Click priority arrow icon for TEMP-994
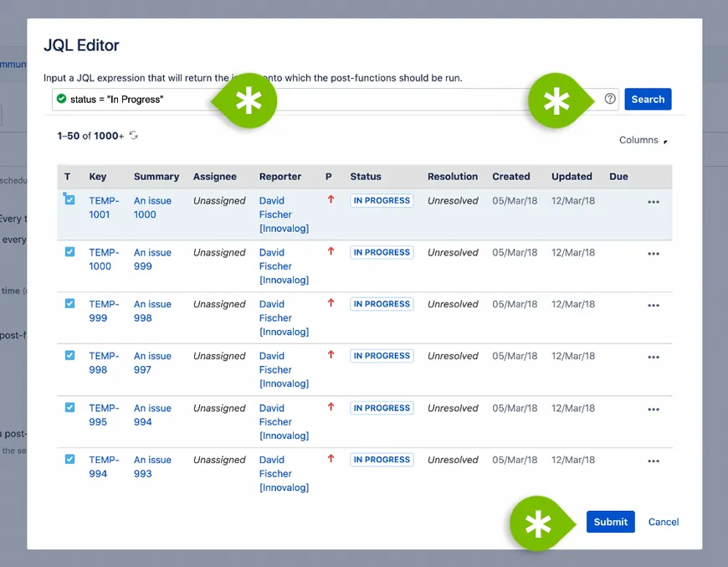 (x=331, y=458)
